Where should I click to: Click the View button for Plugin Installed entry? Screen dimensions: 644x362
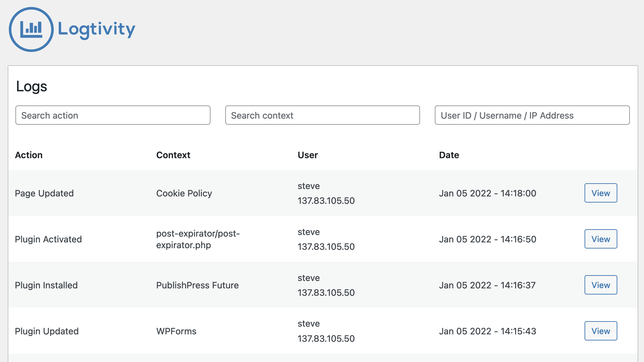pos(600,285)
